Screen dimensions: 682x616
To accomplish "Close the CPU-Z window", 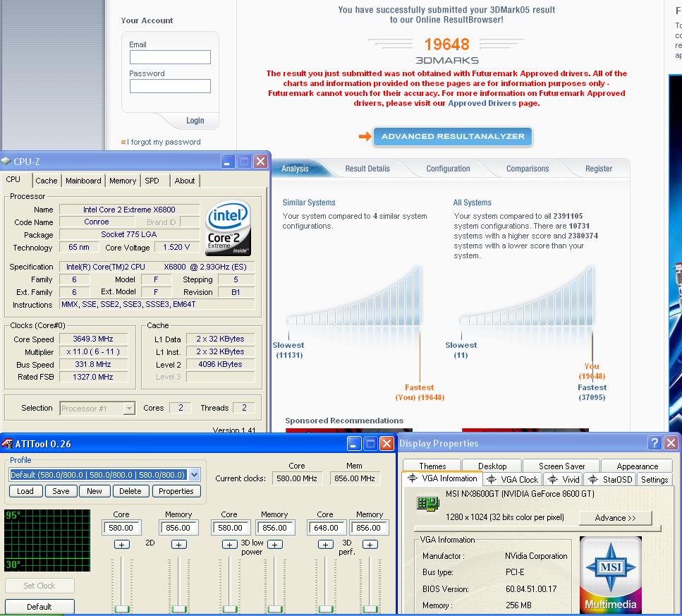I will pyautogui.click(x=260, y=162).
